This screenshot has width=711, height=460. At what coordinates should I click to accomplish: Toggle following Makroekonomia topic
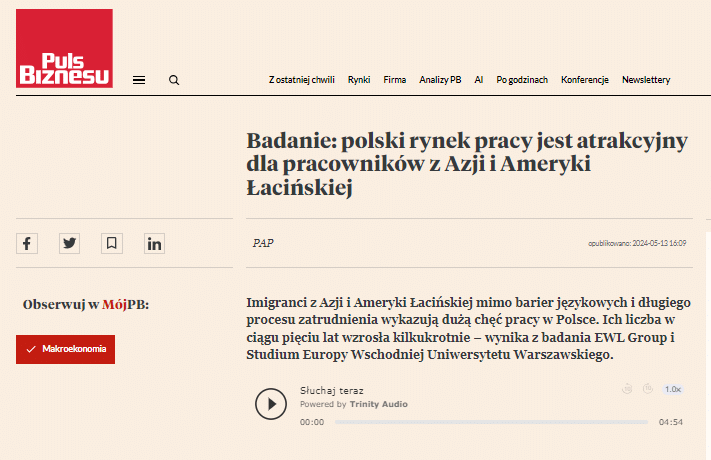coord(65,349)
